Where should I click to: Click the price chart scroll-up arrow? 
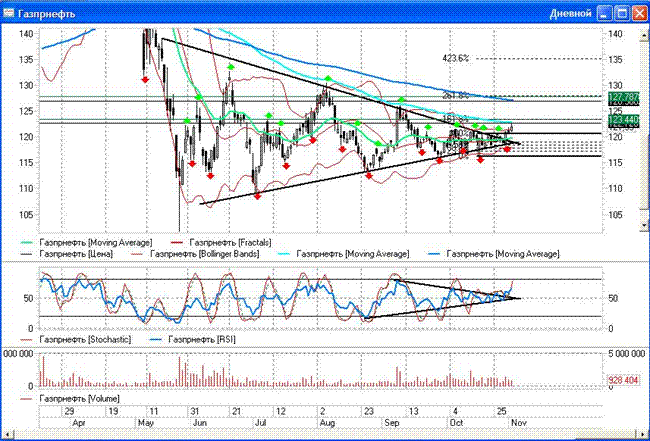[x=644, y=35]
